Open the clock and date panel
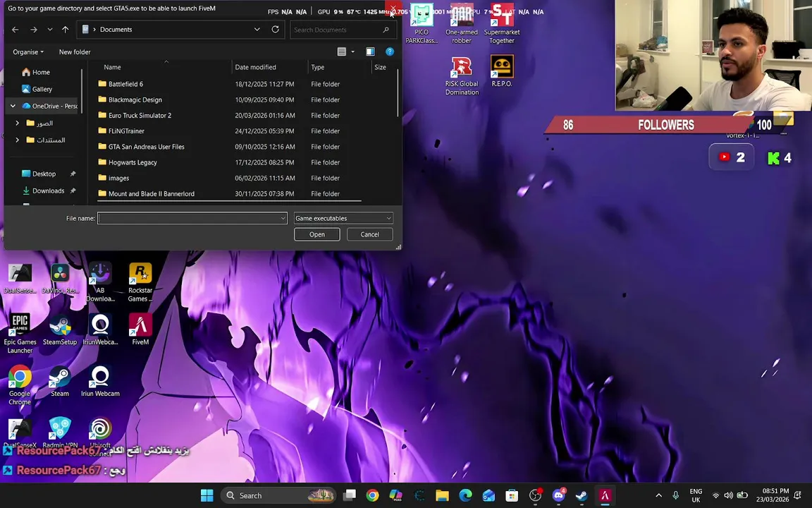The height and width of the screenshot is (508, 812). click(x=772, y=495)
